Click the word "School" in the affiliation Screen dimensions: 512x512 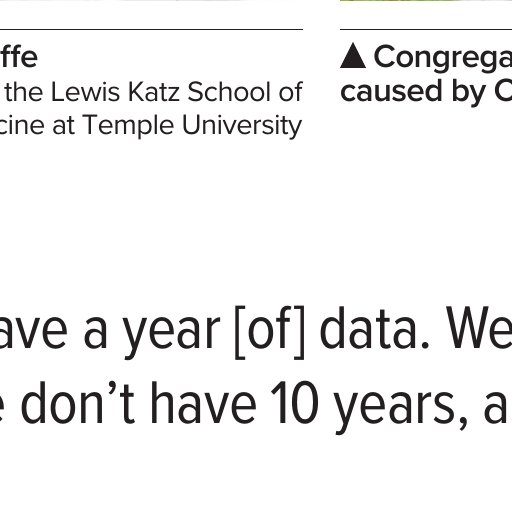point(230,92)
